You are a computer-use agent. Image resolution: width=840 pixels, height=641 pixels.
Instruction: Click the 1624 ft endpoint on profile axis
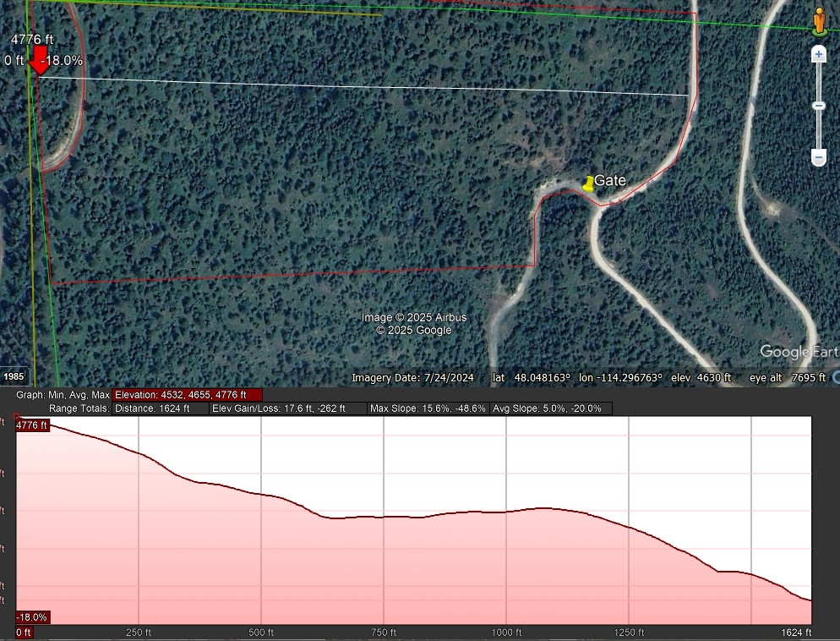pos(795,633)
